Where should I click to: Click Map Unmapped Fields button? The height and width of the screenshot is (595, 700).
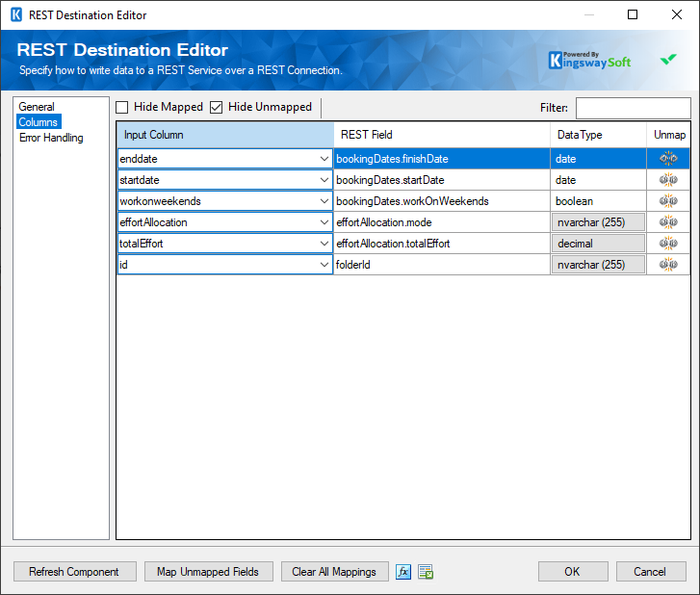click(x=209, y=571)
